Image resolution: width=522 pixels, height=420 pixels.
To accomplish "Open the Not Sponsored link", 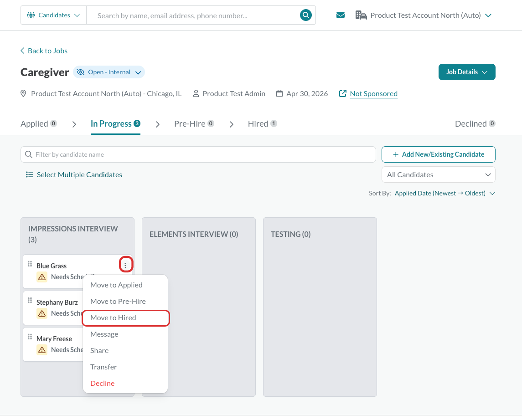I will click(373, 93).
